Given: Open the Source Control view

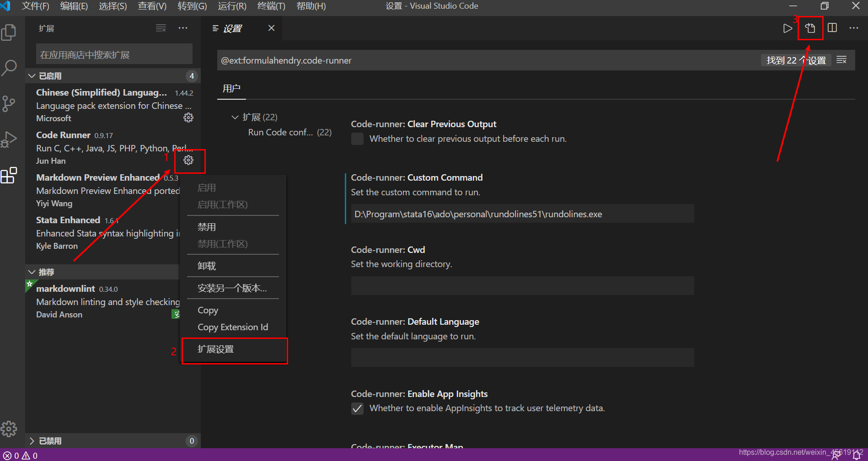Looking at the screenshot, I should click(x=9, y=104).
